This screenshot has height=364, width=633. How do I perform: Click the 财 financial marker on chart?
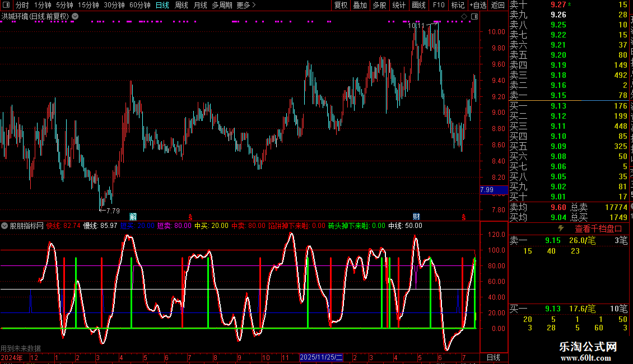pyautogui.click(x=416, y=217)
